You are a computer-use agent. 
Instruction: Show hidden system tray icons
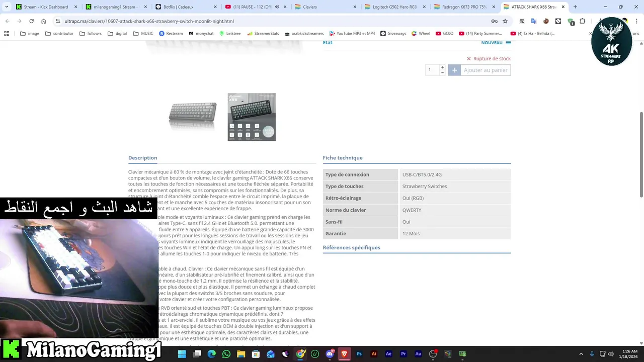(581, 354)
